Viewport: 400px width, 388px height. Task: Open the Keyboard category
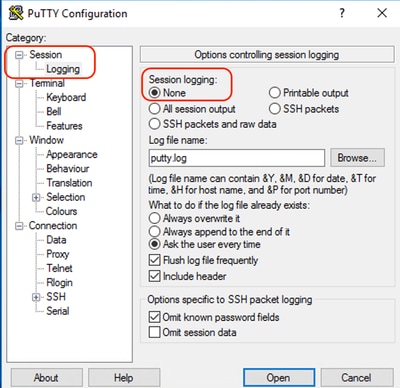coord(66,97)
